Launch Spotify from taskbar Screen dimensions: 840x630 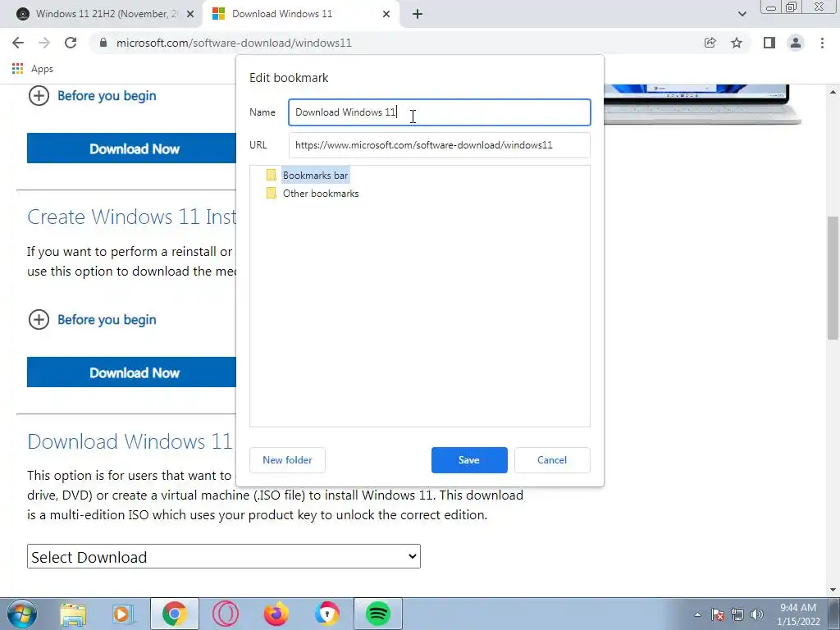(377, 614)
